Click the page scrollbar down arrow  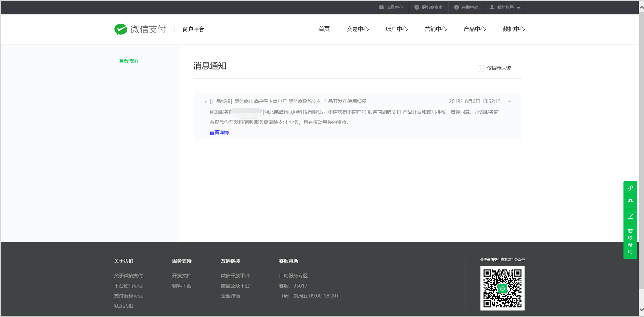pyautogui.click(x=641, y=309)
